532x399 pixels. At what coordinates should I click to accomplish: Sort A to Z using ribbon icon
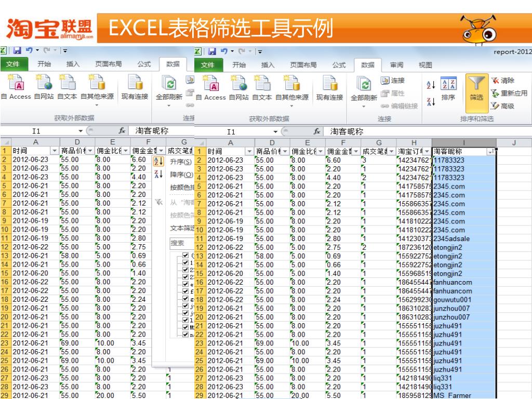click(x=431, y=85)
